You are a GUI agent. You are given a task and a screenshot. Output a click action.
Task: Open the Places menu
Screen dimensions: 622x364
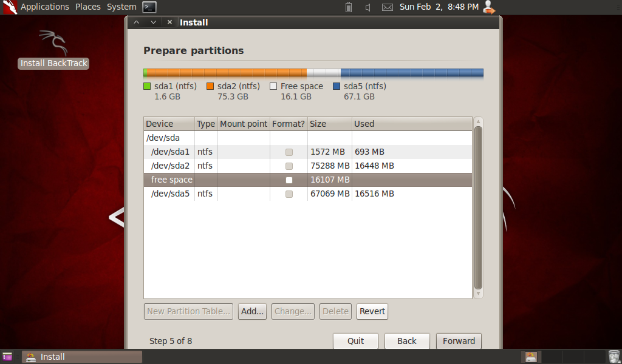pyautogui.click(x=87, y=7)
